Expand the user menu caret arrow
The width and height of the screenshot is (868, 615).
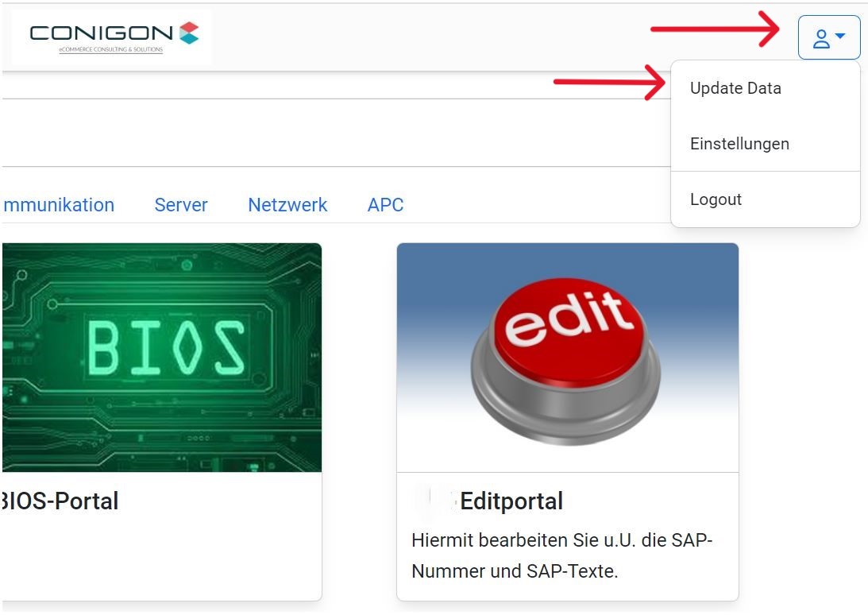pyautogui.click(x=840, y=37)
